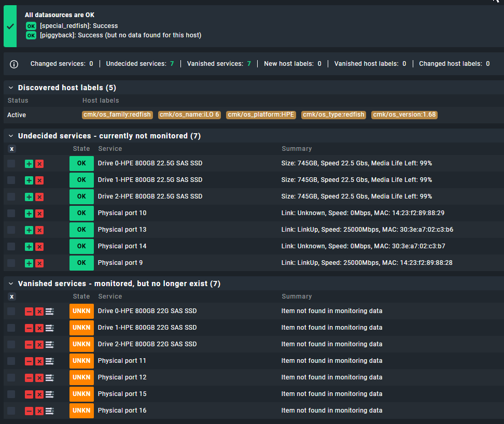Click red X icon on vanished Physical port 16
504x424 pixels.
(x=39, y=411)
